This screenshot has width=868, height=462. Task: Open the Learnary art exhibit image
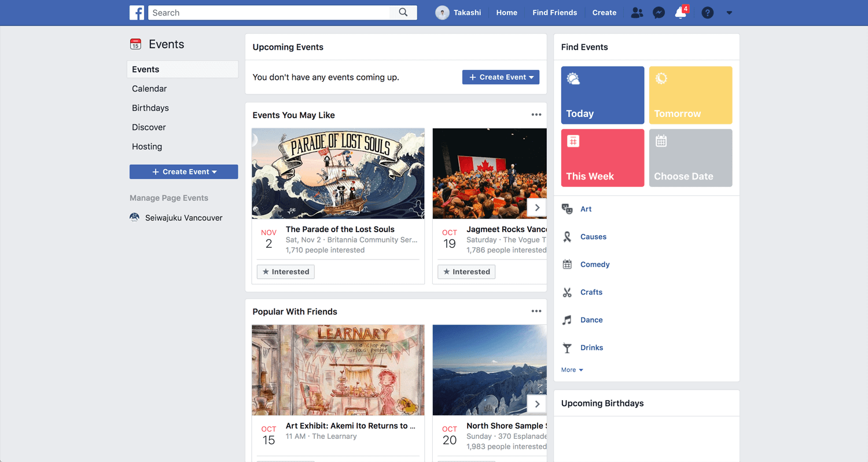[338, 370]
